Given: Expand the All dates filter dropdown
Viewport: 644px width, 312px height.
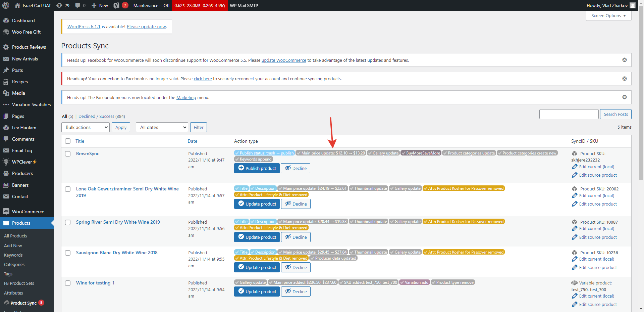Looking at the screenshot, I should 162,127.
